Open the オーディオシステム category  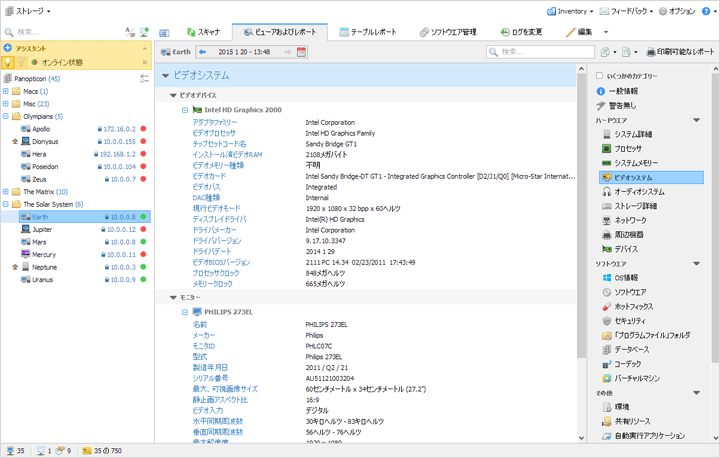pyautogui.click(x=638, y=192)
